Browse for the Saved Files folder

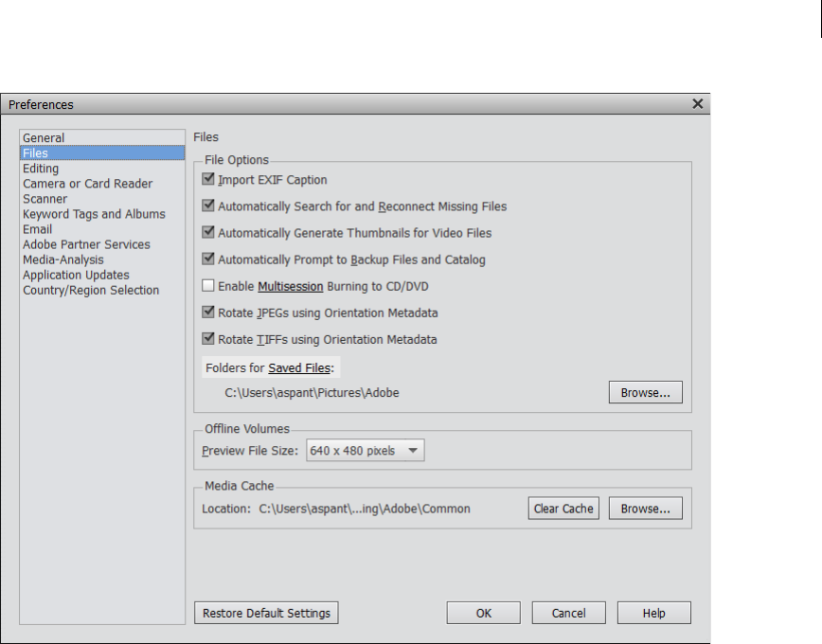[645, 392]
